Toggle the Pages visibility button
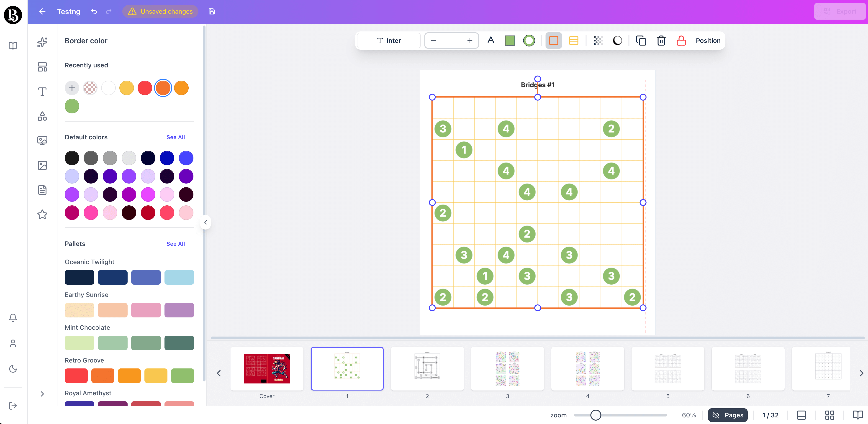This screenshot has height=424, width=868. pos(727,415)
